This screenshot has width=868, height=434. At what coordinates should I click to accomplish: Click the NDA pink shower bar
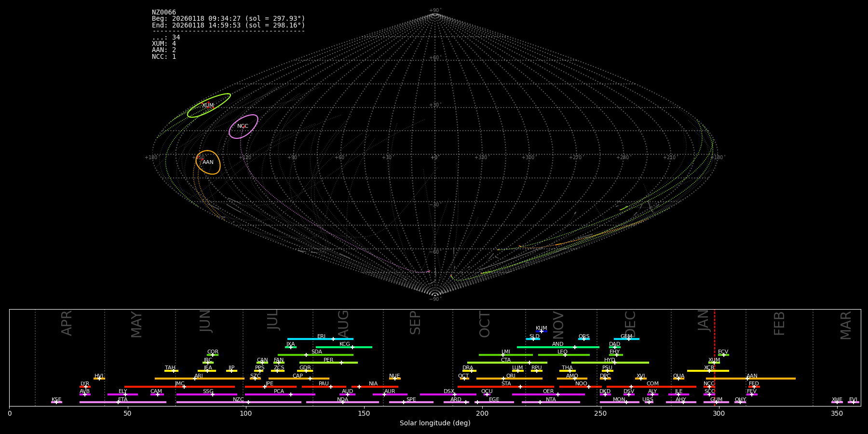pyautogui.click(x=342, y=402)
